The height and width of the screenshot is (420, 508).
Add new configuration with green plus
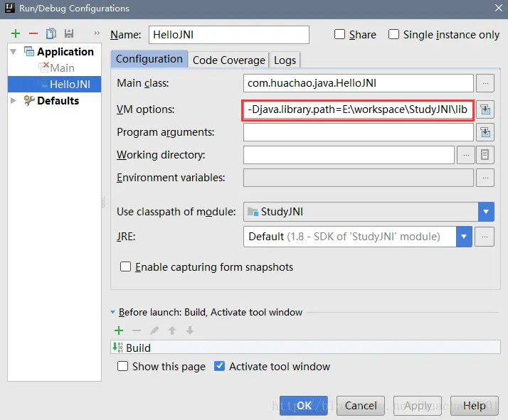tap(16, 33)
